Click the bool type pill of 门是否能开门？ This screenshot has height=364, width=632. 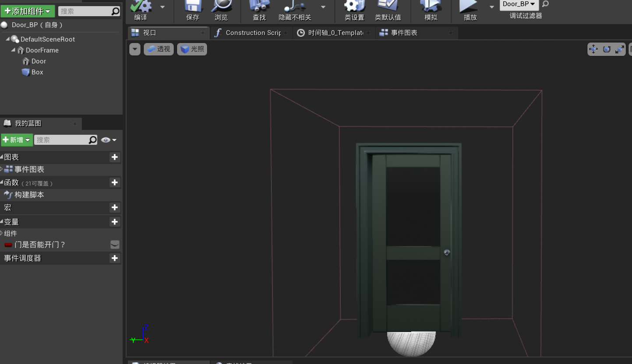pos(8,245)
